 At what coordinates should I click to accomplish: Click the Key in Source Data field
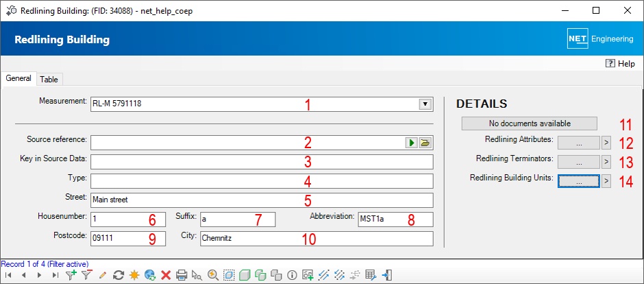tap(262, 162)
